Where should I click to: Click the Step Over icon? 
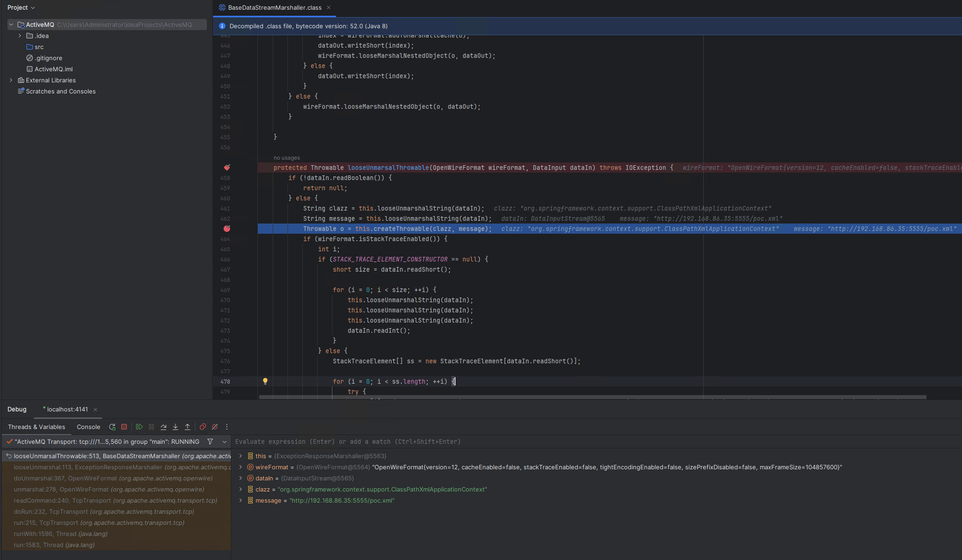click(163, 427)
